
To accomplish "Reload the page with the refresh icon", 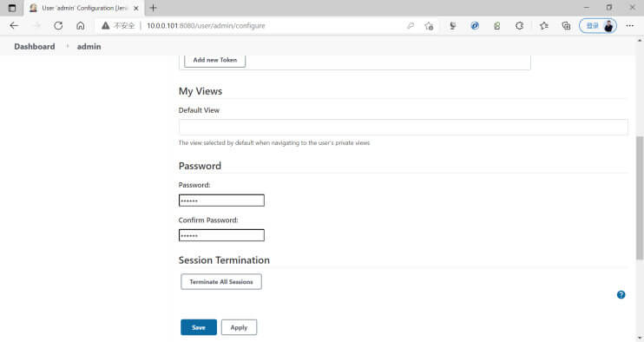I will [58, 25].
